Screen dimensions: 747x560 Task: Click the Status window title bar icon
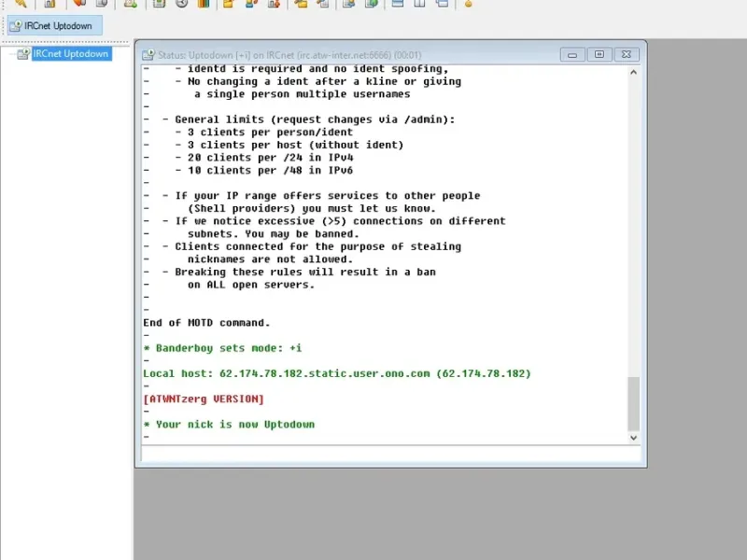148,55
